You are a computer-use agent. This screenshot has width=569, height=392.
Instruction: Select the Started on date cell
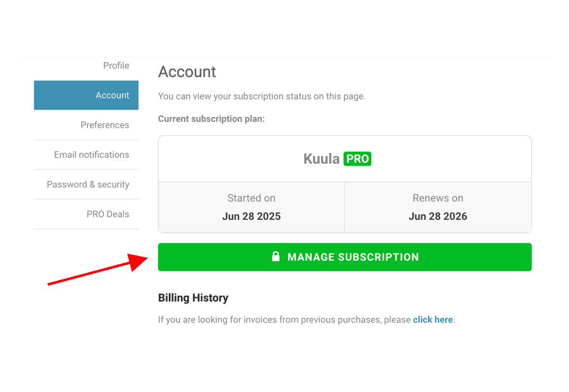click(252, 207)
